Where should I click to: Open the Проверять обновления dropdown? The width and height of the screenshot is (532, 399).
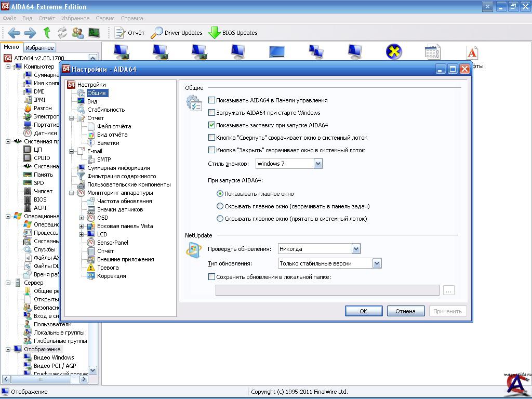coord(356,249)
